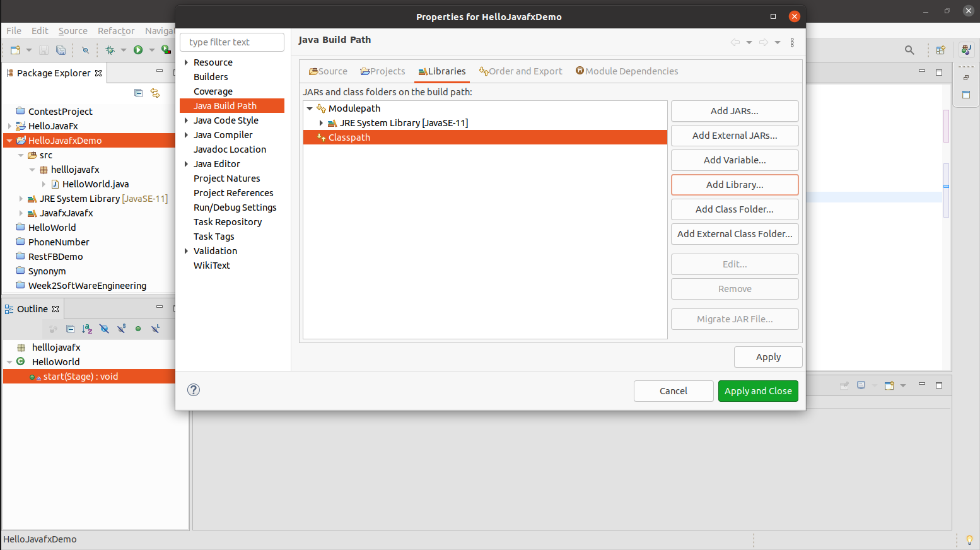Click the back arrow in Properties dialog

tap(735, 42)
